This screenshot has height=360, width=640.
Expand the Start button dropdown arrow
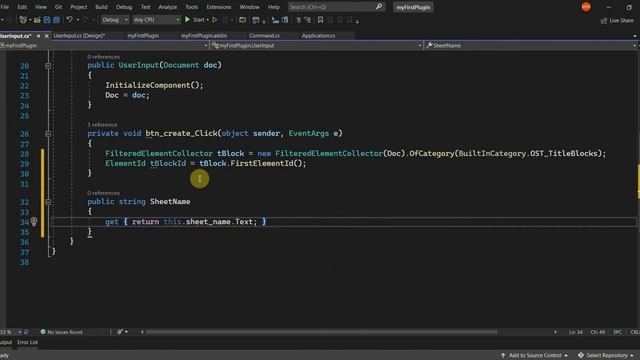207,20
